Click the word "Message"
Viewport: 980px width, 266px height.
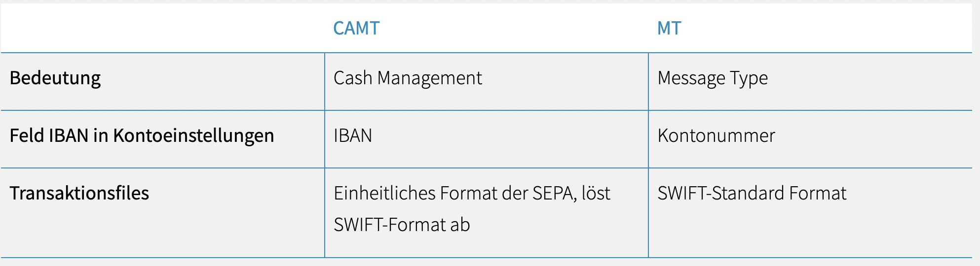point(691,78)
